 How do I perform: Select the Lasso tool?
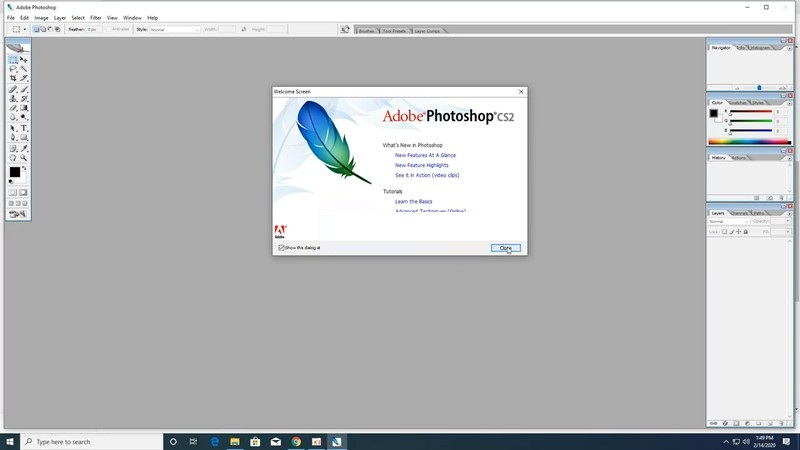(13, 69)
